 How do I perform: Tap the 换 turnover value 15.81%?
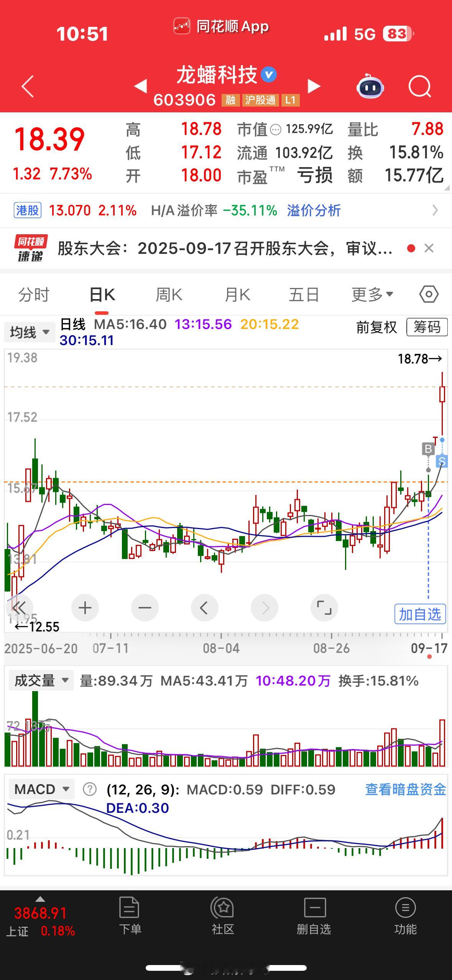click(416, 153)
